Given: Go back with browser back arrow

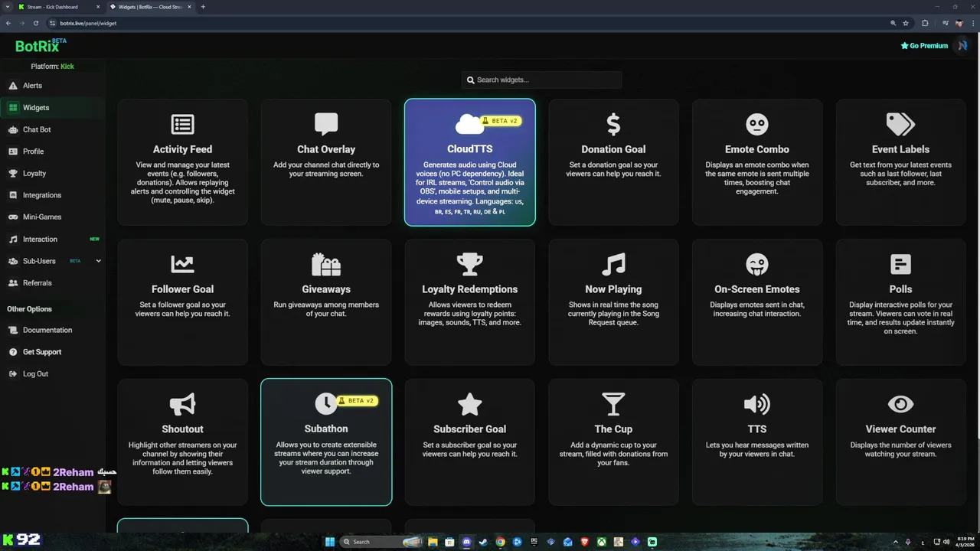Looking at the screenshot, I should pos(8,23).
